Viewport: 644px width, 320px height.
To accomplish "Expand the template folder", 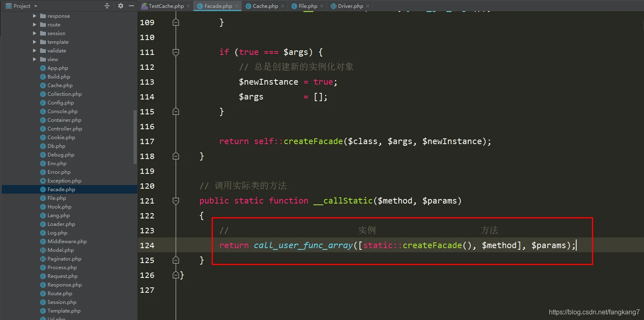I will coord(35,42).
